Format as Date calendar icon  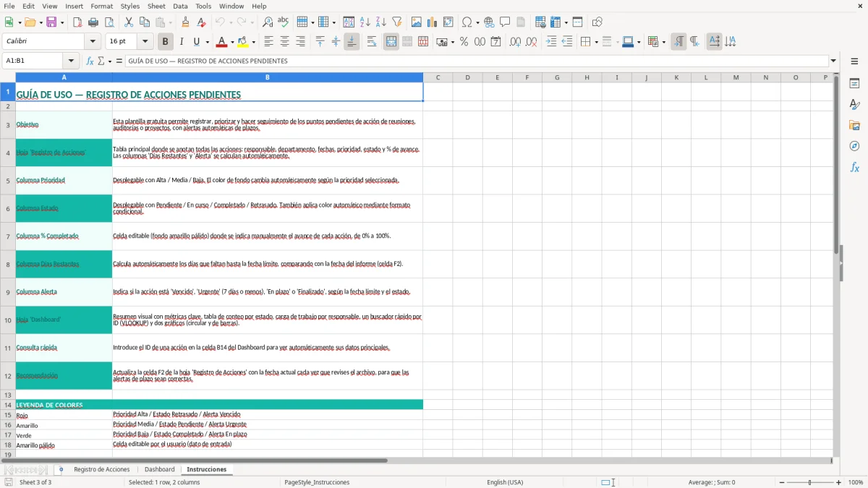[x=495, y=42]
